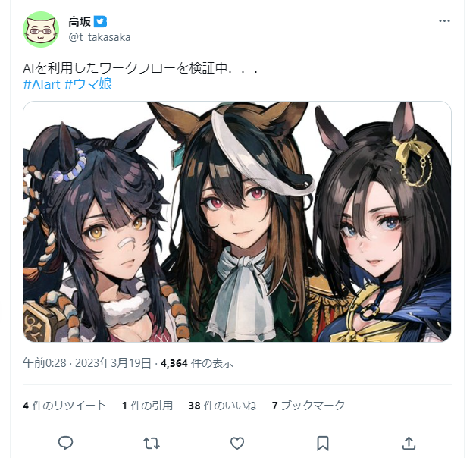The width and height of the screenshot is (476, 458).
Task: Share tweet using upload arrow icon
Action: point(409,443)
